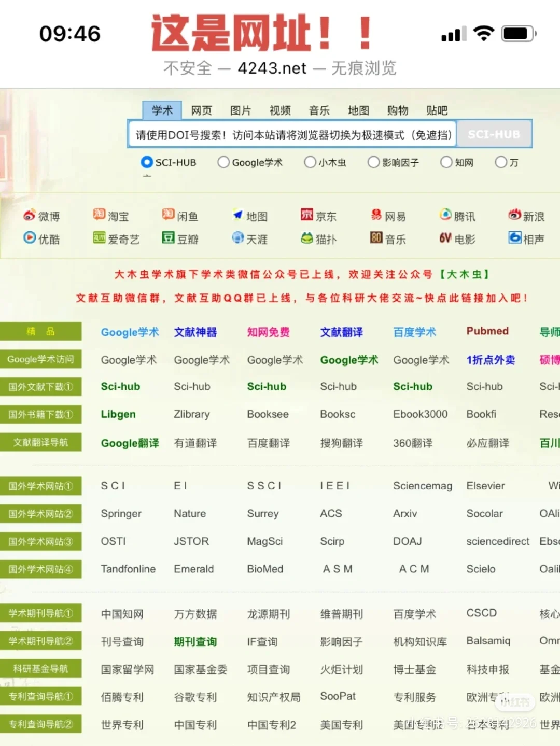Switch to the 地图 search tab
The width and height of the screenshot is (560, 746).
(359, 110)
